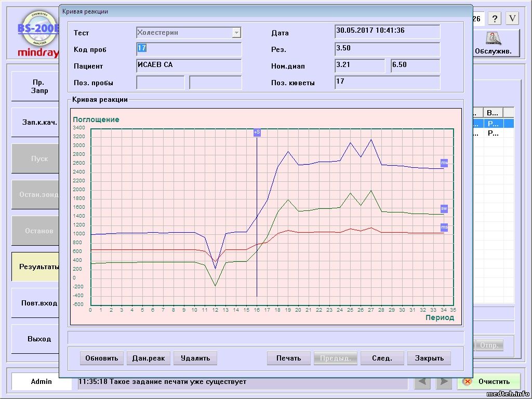The image size is (532, 399).
Task: Click the Дан.реак button
Action: click(148, 358)
